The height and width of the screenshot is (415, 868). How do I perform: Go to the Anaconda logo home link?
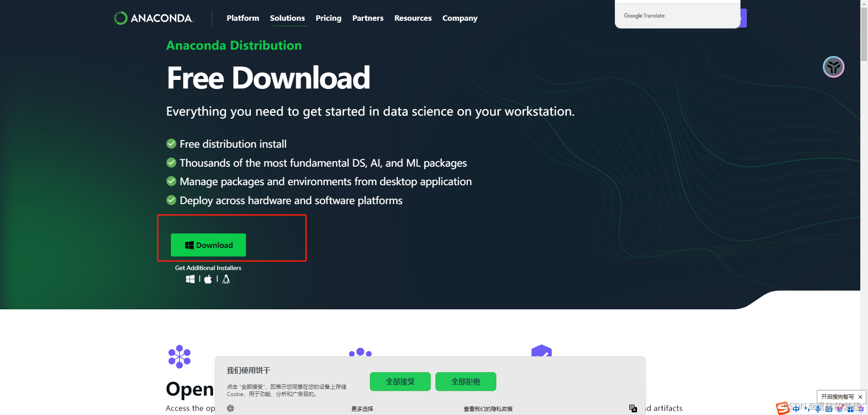[154, 18]
